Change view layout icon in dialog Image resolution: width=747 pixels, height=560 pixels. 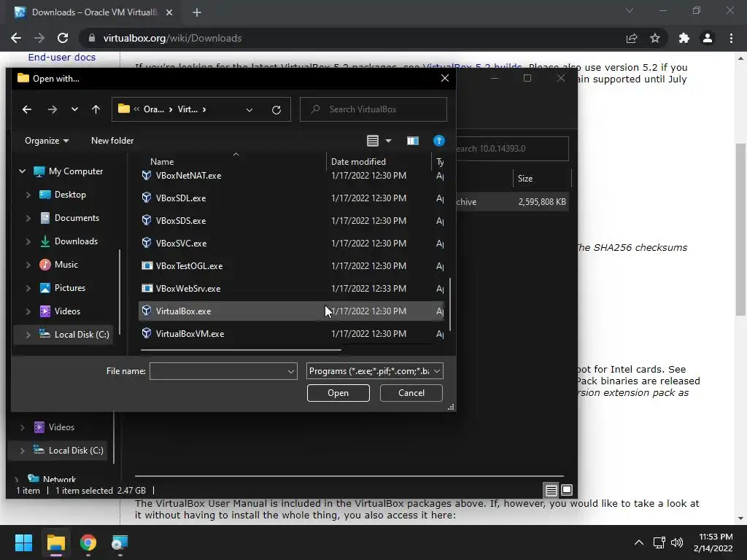click(373, 141)
